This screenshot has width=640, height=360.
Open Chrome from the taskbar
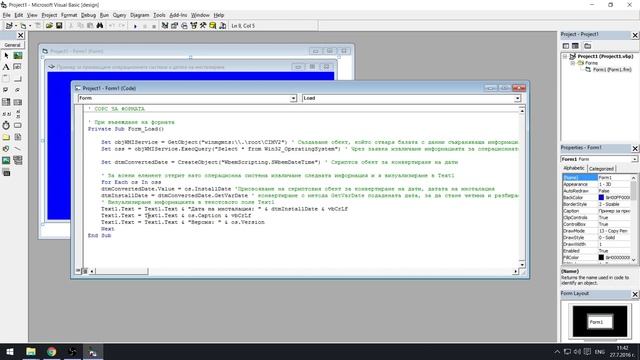tap(51, 352)
